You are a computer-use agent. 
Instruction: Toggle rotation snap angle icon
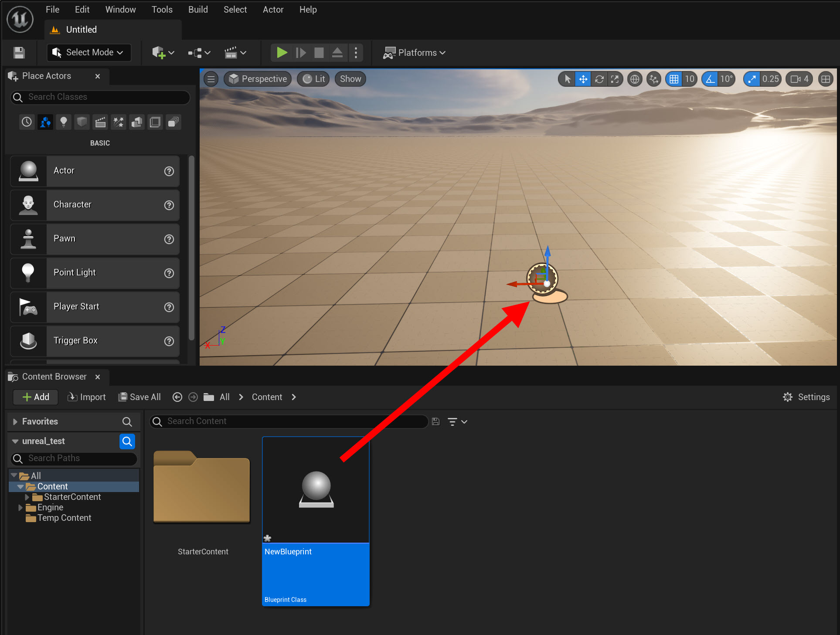coord(710,79)
